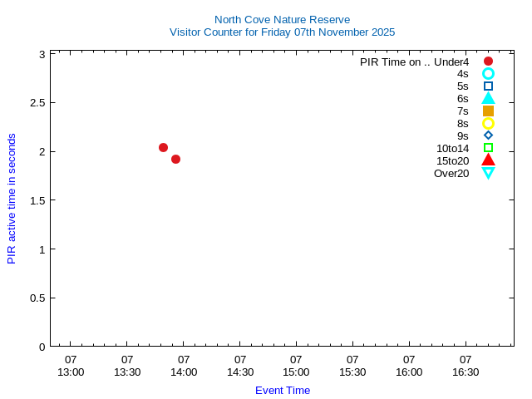Click the red triangle 15to20 legend marker
The width and height of the screenshot is (532, 399).
[488, 160]
